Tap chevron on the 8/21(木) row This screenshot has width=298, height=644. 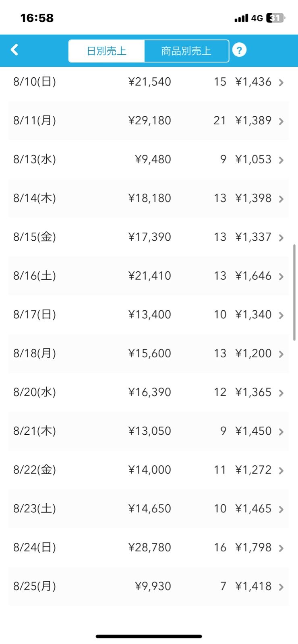tap(281, 432)
